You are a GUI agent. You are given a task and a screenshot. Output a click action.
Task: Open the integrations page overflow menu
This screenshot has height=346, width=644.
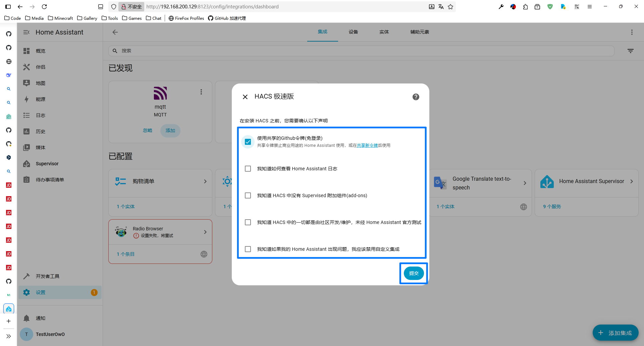tap(632, 32)
